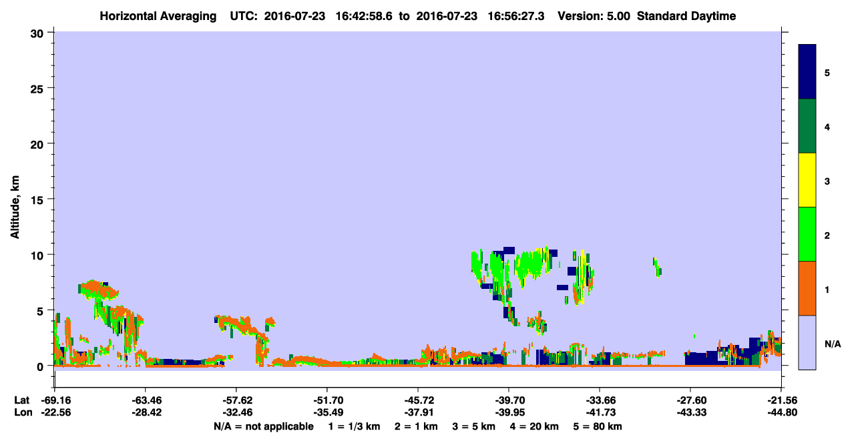This screenshot has height=445, width=868.
Task: Click latitude value -45.72
Action: pos(418,400)
